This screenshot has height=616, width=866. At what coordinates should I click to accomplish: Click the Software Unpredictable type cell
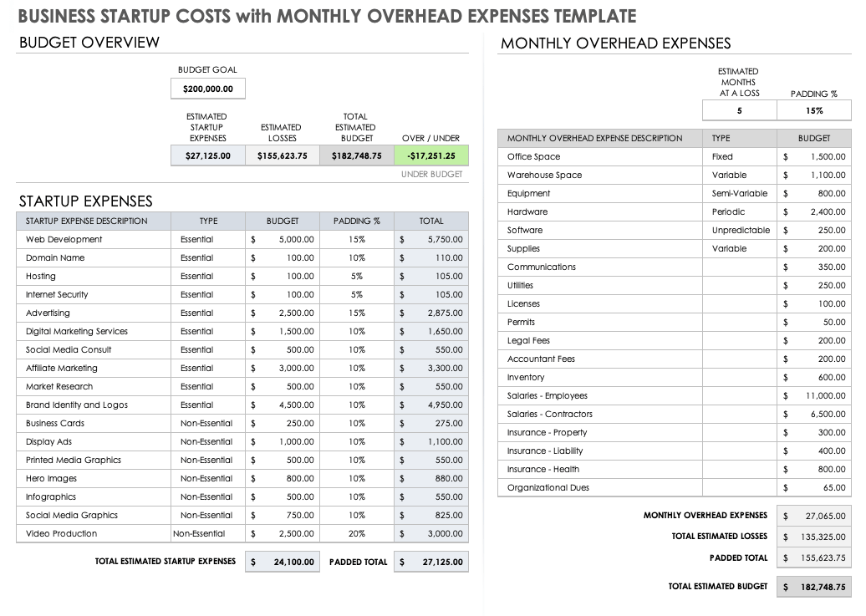click(x=739, y=231)
